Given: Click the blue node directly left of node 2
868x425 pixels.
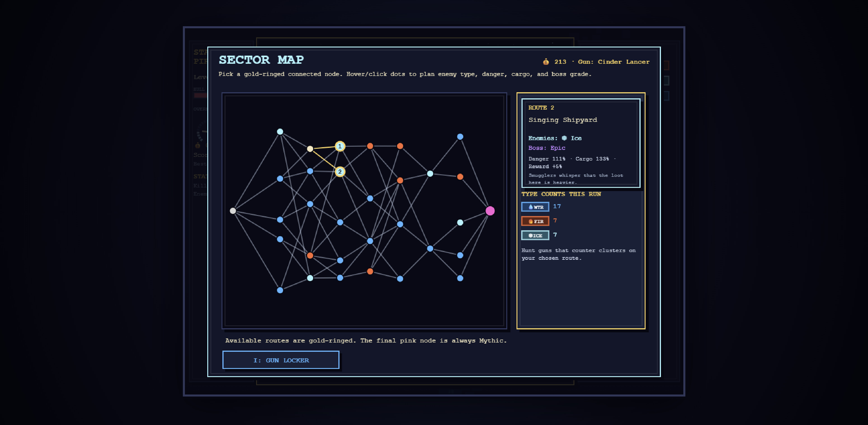Looking at the screenshot, I should click(310, 171).
